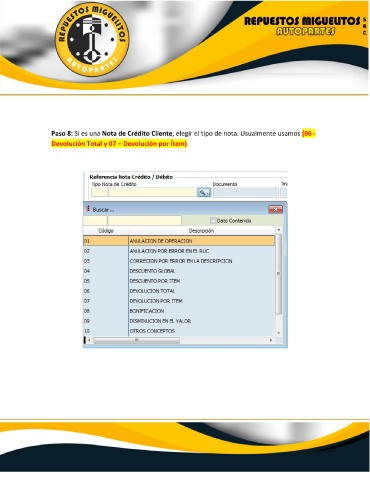
Task: Select row 07 DEVOLUCION POR ITEM
Action: pyautogui.click(x=179, y=301)
